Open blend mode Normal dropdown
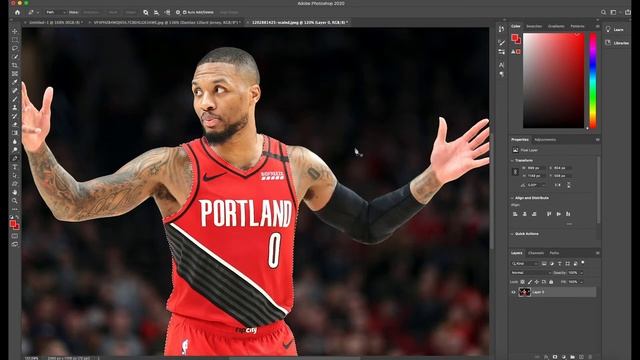The image size is (640, 360). coord(531,273)
